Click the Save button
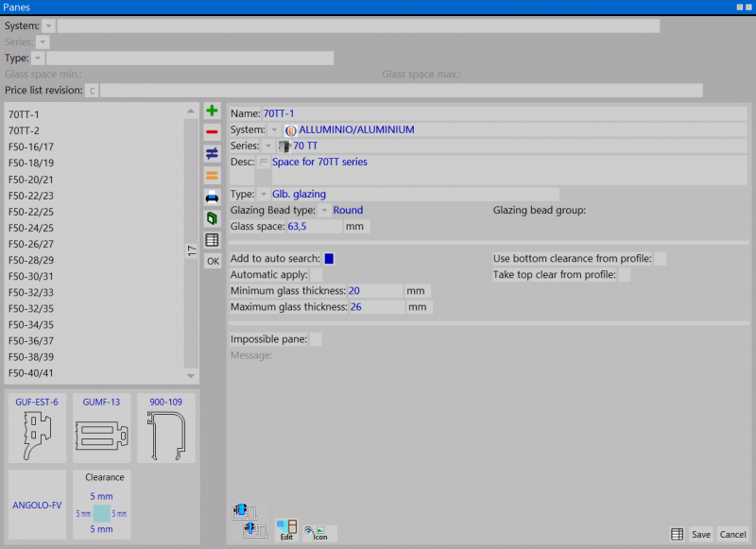 point(700,534)
